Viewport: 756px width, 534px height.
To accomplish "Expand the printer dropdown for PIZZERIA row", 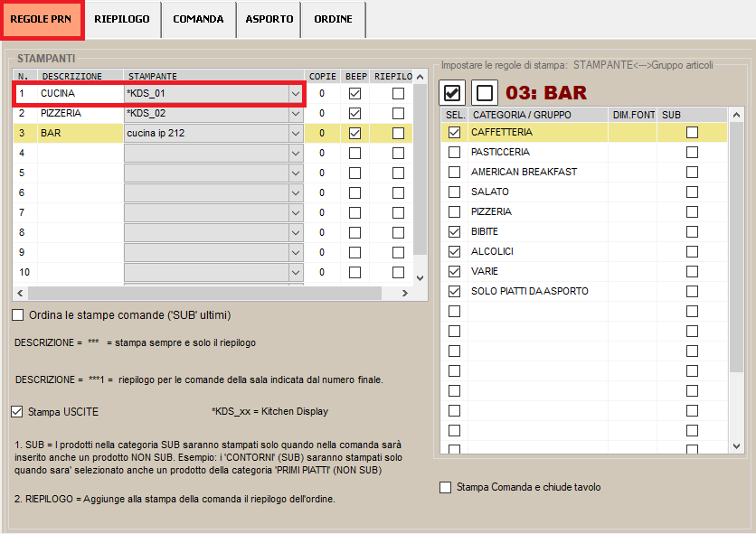I will 295,113.
